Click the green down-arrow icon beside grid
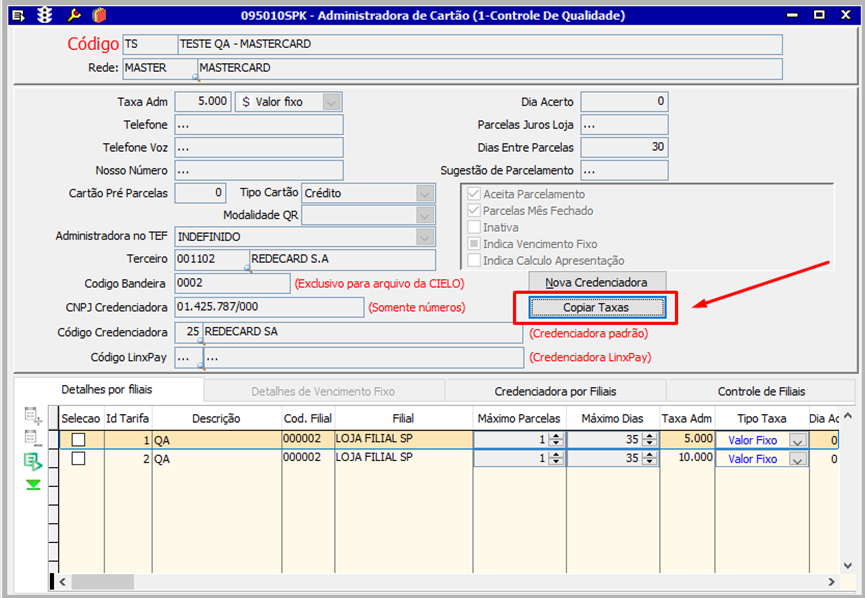865x598 pixels. click(33, 484)
